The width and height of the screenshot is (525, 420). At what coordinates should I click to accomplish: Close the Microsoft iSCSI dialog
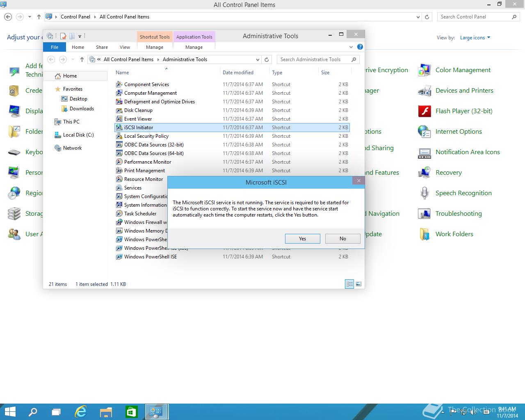[x=358, y=180]
